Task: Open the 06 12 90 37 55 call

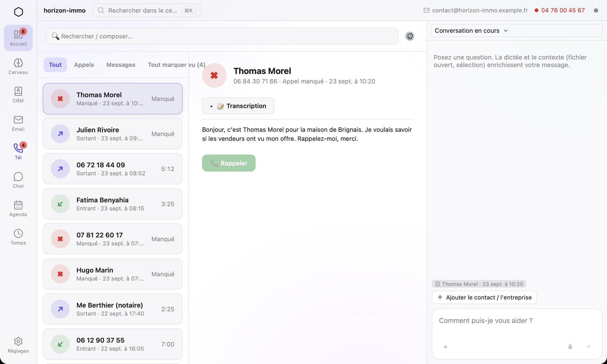Action: (113, 344)
